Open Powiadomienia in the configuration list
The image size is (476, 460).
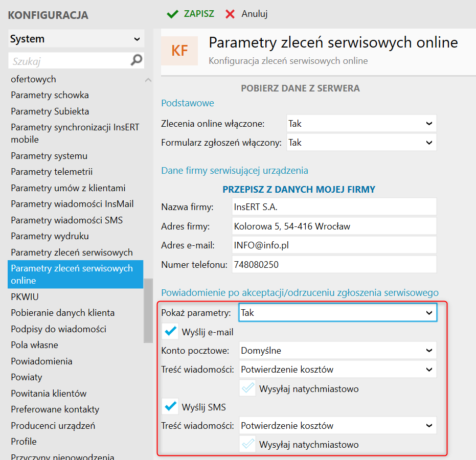coord(41,361)
